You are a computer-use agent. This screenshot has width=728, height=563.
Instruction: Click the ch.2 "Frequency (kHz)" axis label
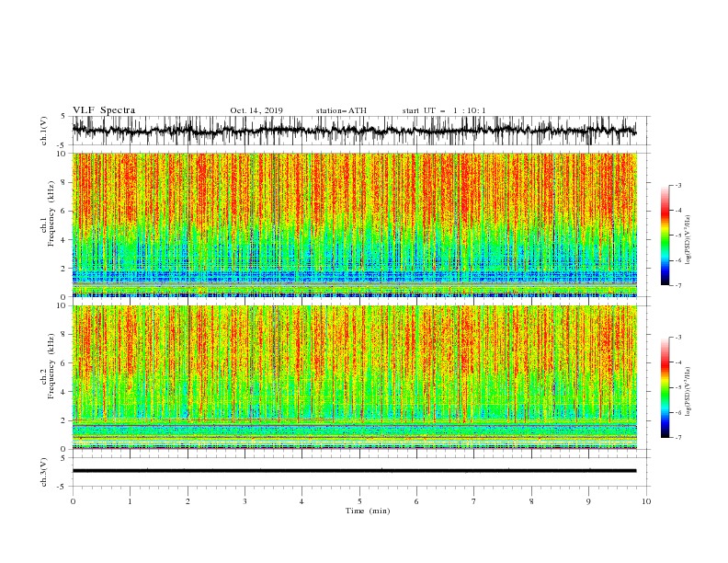[51, 366]
